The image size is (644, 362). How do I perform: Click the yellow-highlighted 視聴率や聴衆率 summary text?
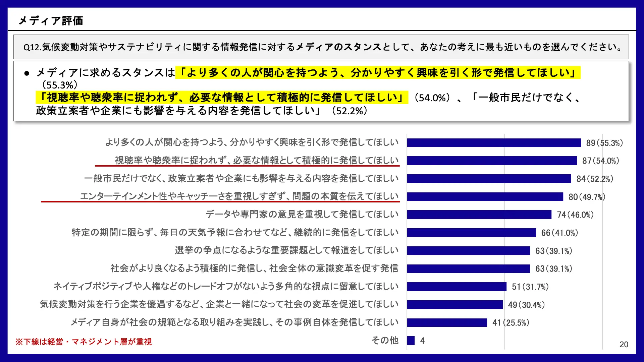pyautogui.click(x=222, y=98)
